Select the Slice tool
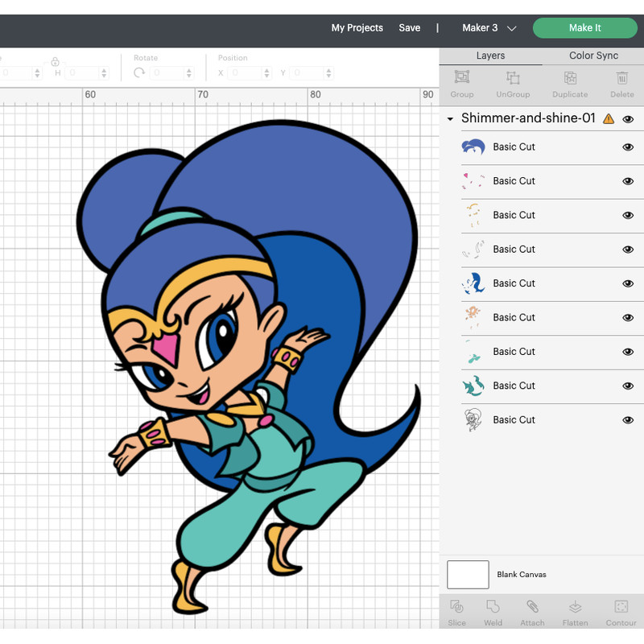Screen dimensions: 644x644 coord(456,612)
